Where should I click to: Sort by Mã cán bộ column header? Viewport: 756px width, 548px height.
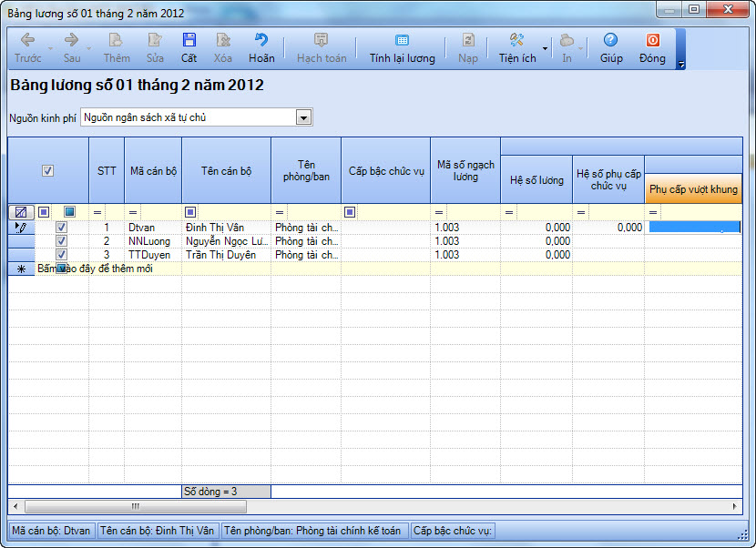(153, 170)
